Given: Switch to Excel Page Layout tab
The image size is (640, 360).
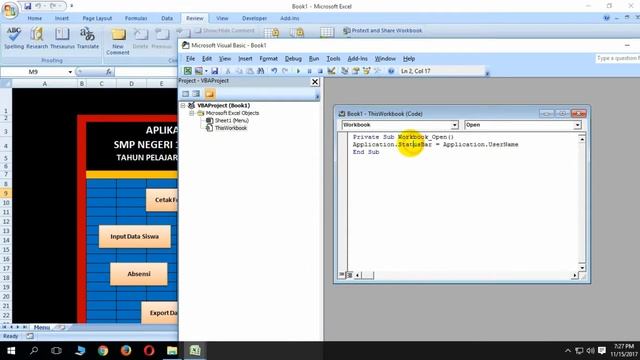Looking at the screenshot, I should pos(97,18).
